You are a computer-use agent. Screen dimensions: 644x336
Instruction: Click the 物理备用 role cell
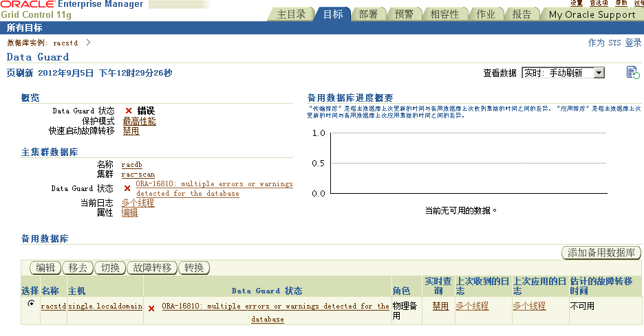[x=405, y=311]
